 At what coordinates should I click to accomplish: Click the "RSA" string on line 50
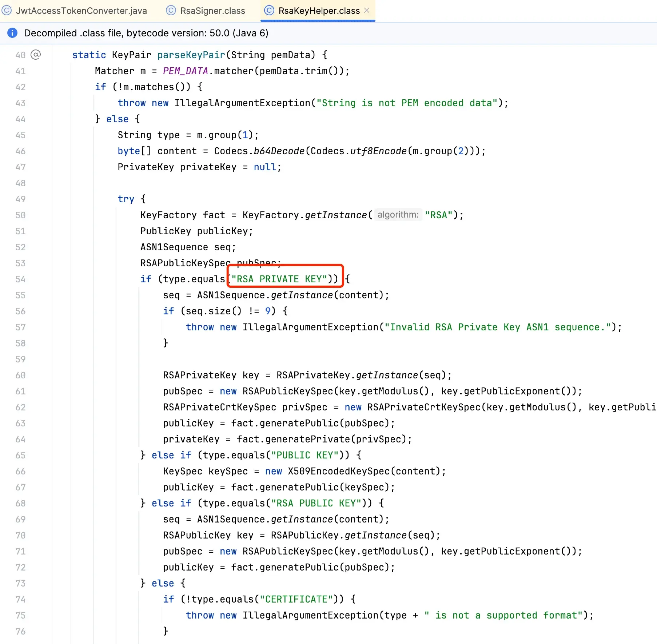click(x=438, y=215)
